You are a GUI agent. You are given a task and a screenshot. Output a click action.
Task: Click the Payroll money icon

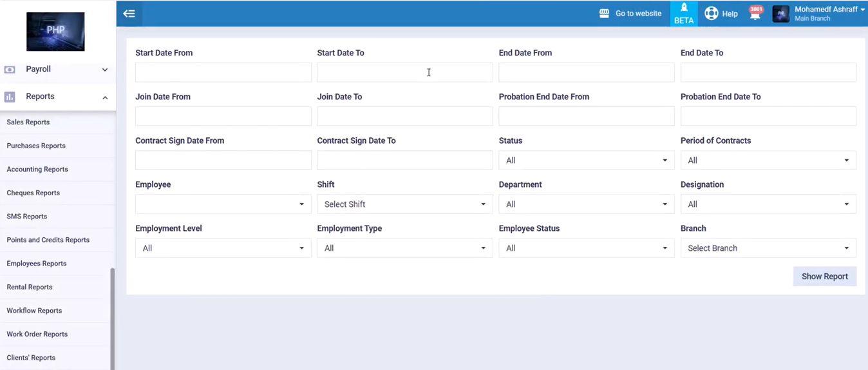(10, 70)
